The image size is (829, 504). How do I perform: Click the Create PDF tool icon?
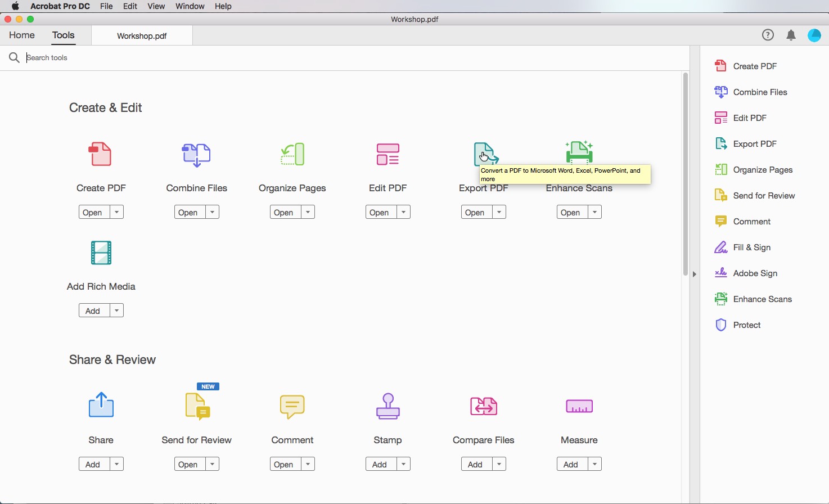tap(101, 154)
